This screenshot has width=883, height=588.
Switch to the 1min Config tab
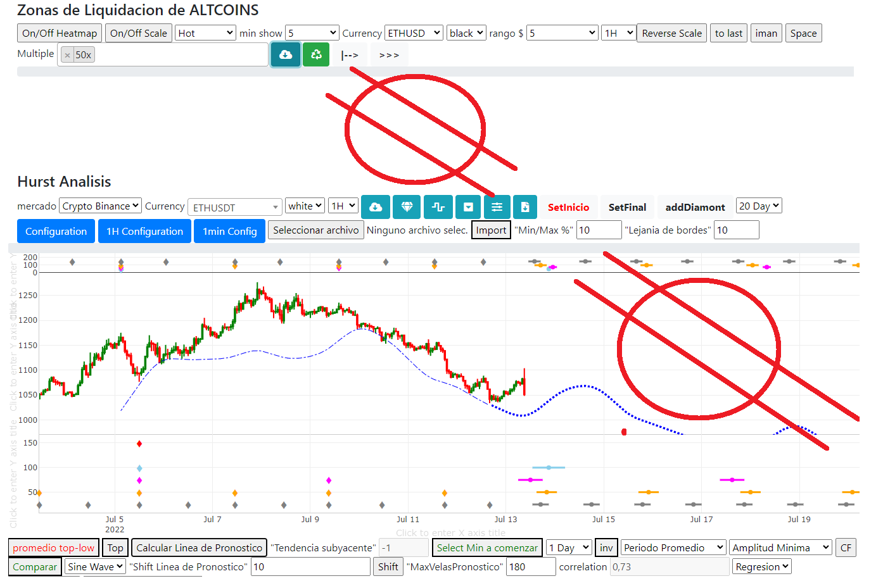click(x=229, y=231)
